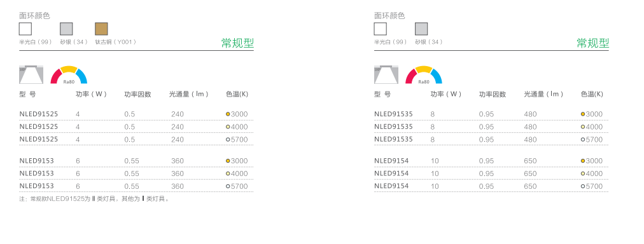Click the hollow dot beside NLED9153 5700
644x244 pixels.
coord(228,186)
